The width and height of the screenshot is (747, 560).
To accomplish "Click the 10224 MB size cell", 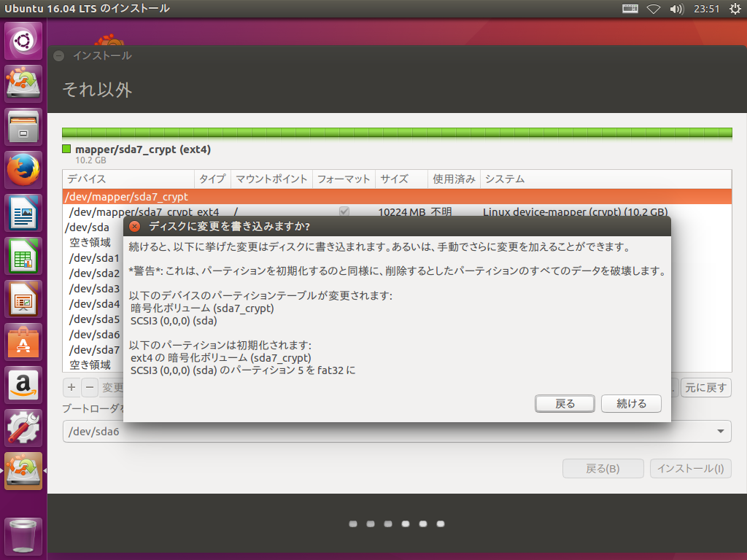I will point(402,212).
